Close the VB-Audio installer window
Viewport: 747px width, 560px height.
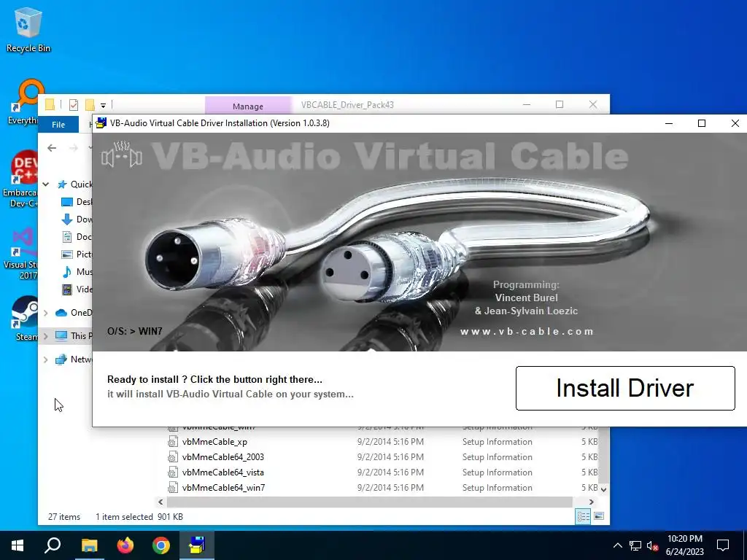[x=735, y=123]
